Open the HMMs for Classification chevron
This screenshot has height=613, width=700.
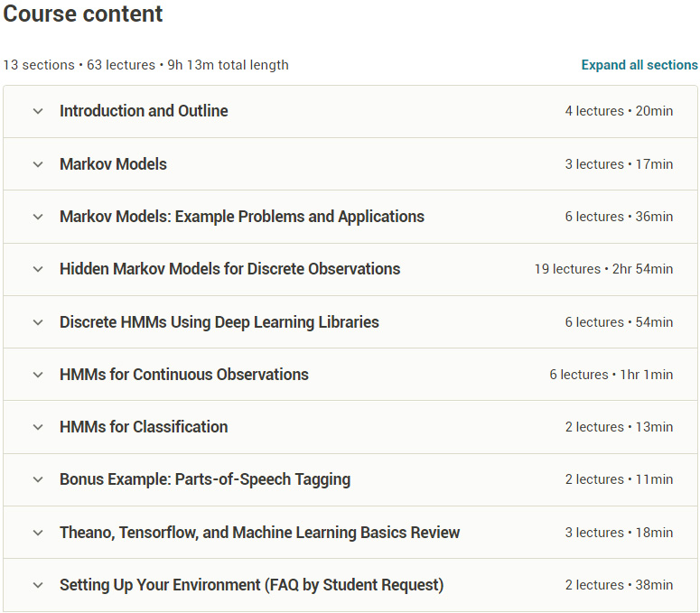click(38, 427)
